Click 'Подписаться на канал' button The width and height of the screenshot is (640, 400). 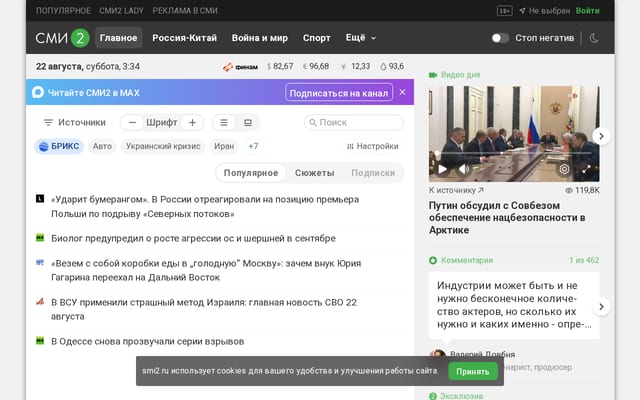(x=339, y=93)
